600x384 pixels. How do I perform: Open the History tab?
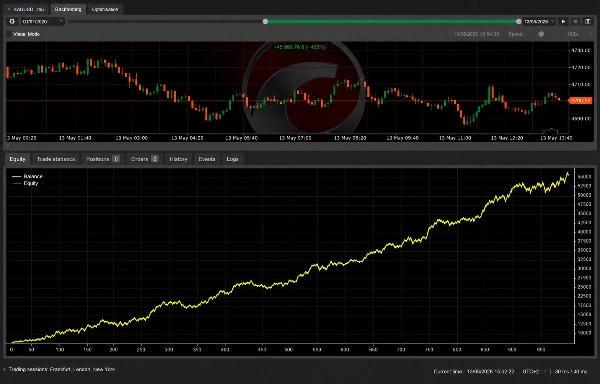[178, 159]
